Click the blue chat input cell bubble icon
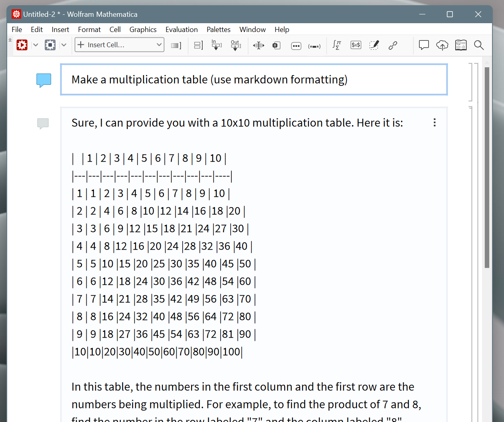This screenshot has width=504, height=422. click(44, 80)
